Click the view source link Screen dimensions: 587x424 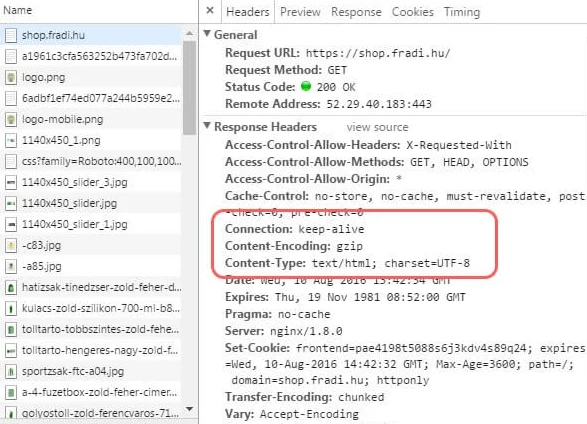pyautogui.click(x=377, y=127)
